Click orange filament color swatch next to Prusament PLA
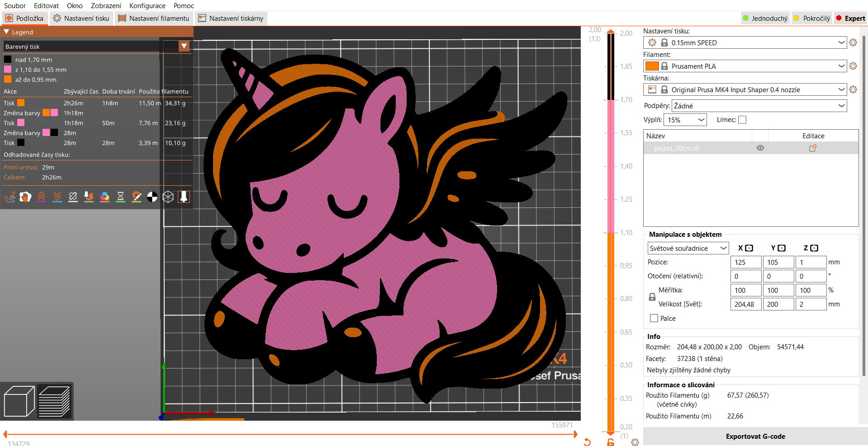The image size is (868, 446). (652, 66)
